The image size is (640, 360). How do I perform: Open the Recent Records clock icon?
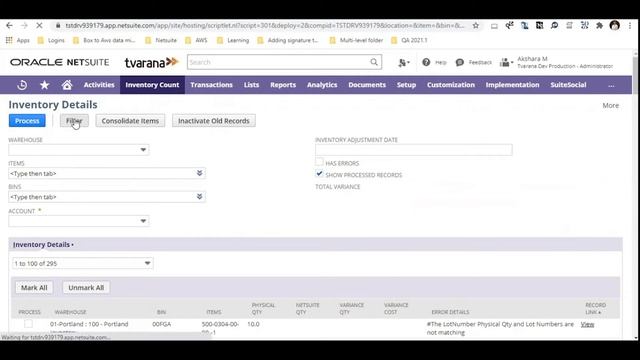click(22, 85)
